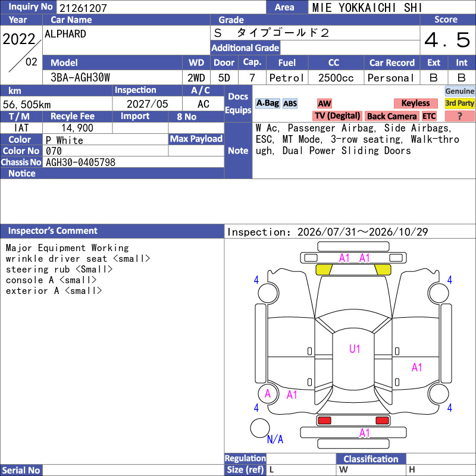The width and height of the screenshot is (476, 476).
Task: Click the IAT transmission value
Action: (x=21, y=128)
